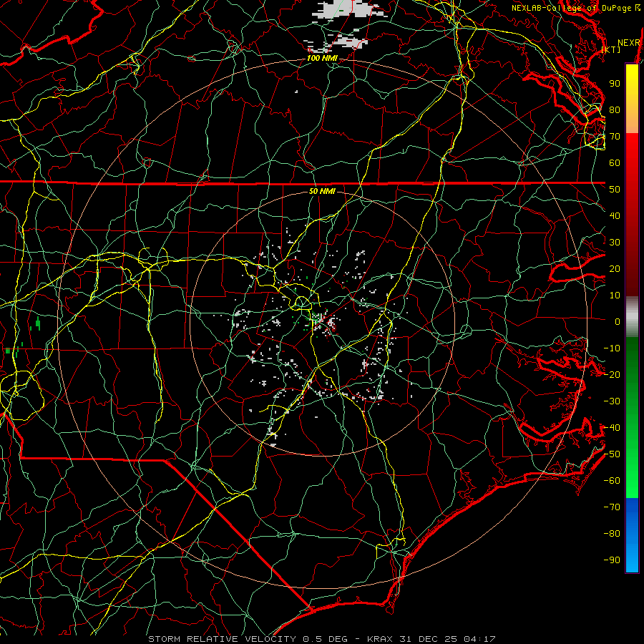This screenshot has width=644, height=644.
Task: Click the "100 NMI" range ring label
Action: pos(322,59)
